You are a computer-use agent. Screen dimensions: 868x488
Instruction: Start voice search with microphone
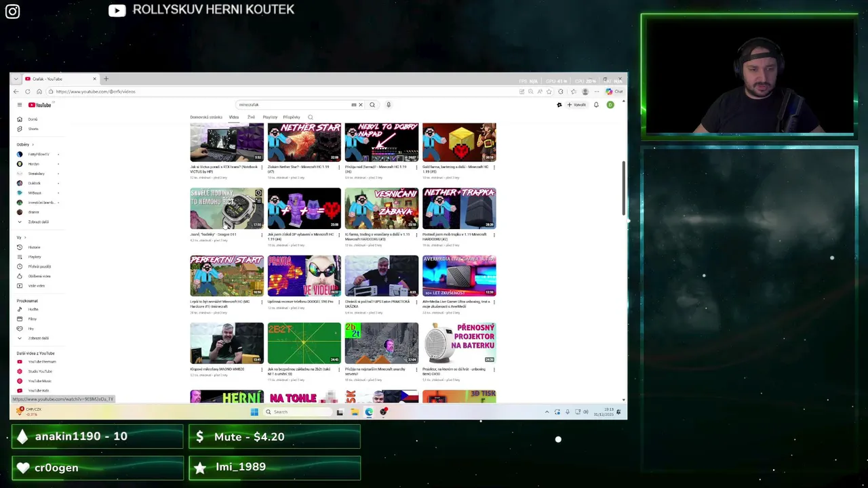(x=389, y=104)
